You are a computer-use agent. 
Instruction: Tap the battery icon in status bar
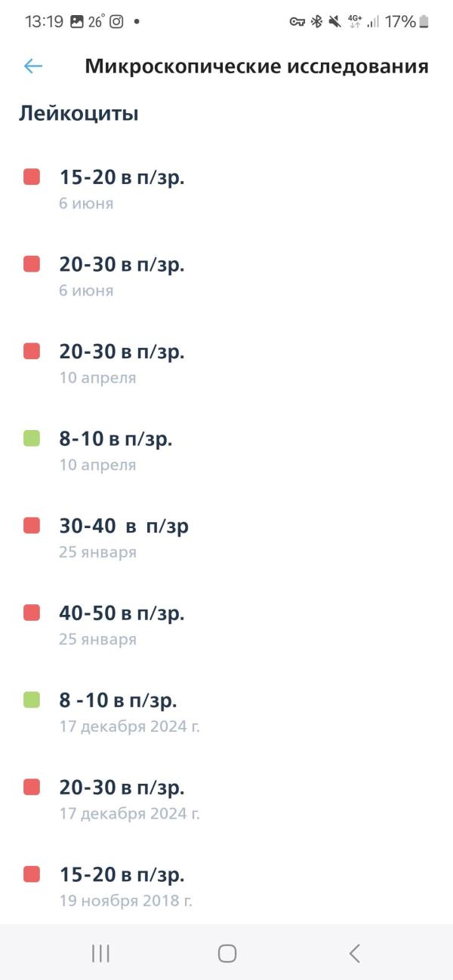point(424,22)
